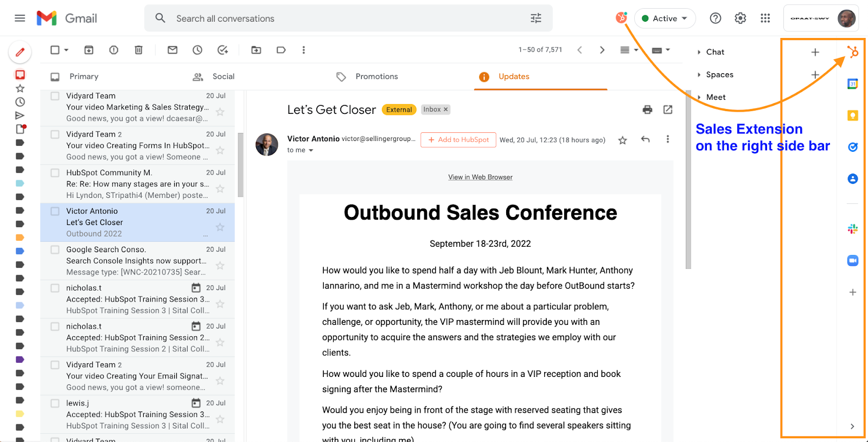Get add-ons plus icon in side panel
The width and height of the screenshot is (868, 442).
click(853, 292)
